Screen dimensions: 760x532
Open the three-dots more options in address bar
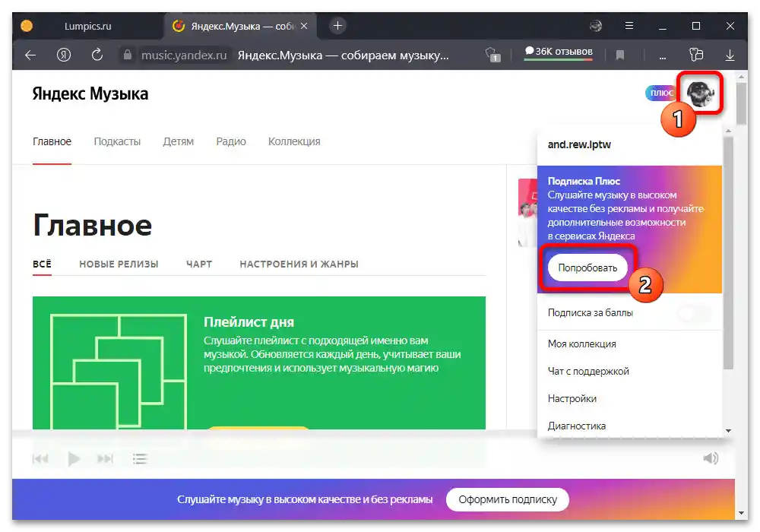(x=662, y=57)
